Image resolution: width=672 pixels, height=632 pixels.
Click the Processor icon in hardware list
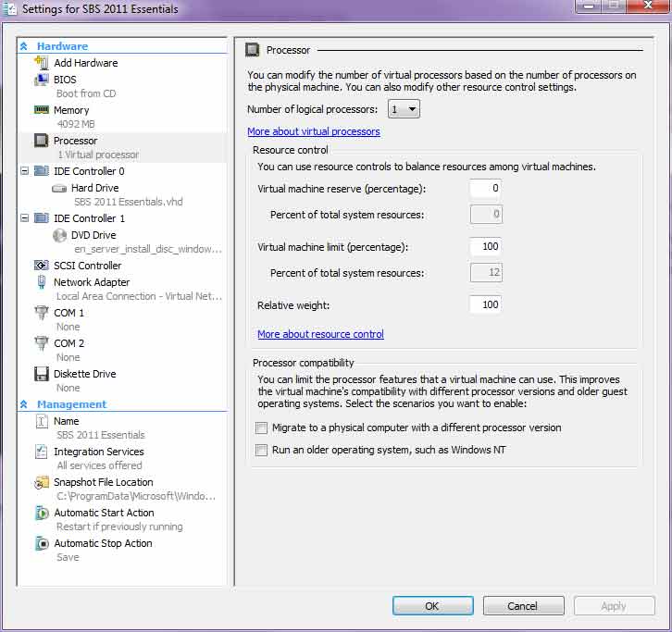tap(42, 141)
